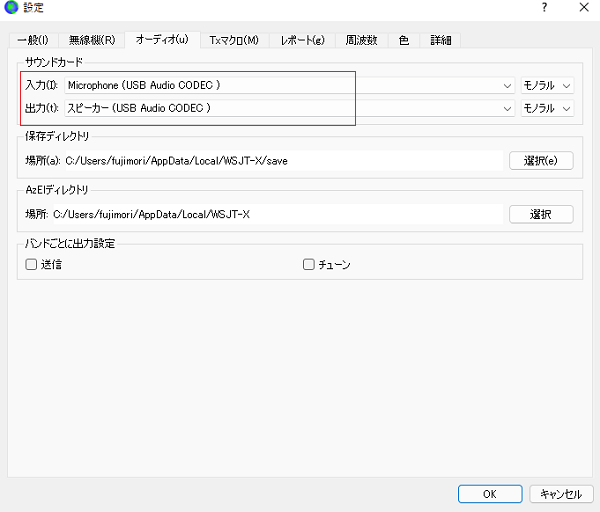Enable the 送信 checkbox
Viewport: 600px width, 512px height.
pyautogui.click(x=31, y=265)
